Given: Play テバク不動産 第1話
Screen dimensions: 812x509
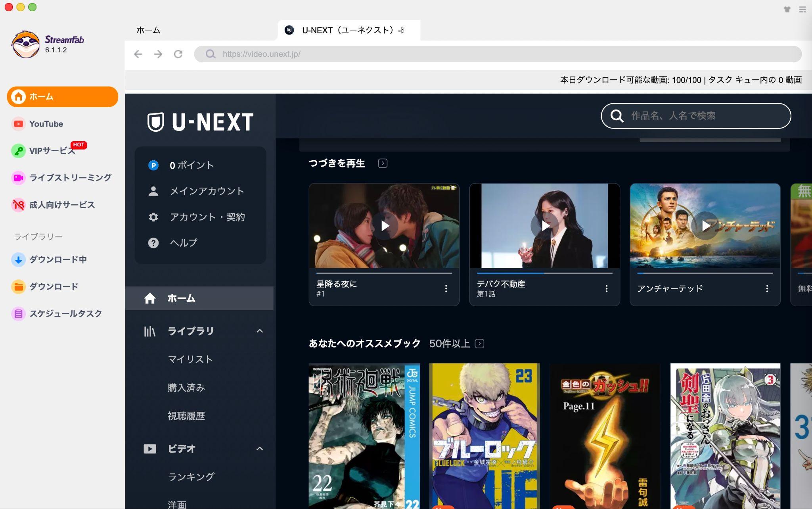Looking at the screenshot, I should [545, 226].
